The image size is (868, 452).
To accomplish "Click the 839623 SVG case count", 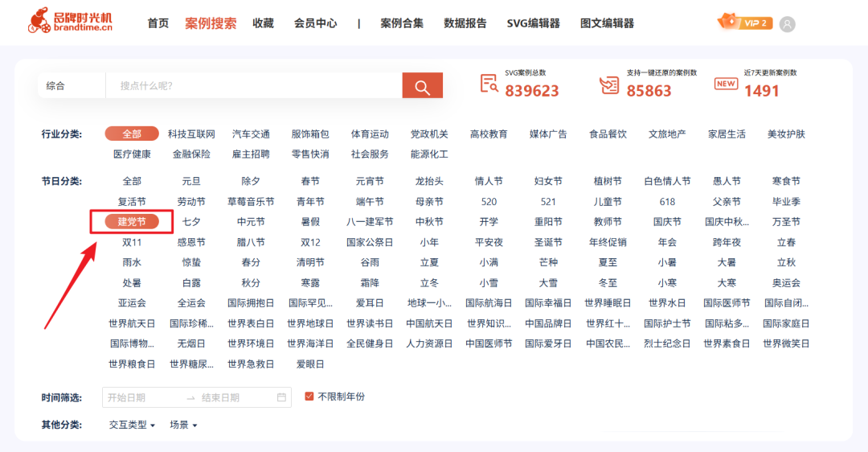I will click(532, 91).
